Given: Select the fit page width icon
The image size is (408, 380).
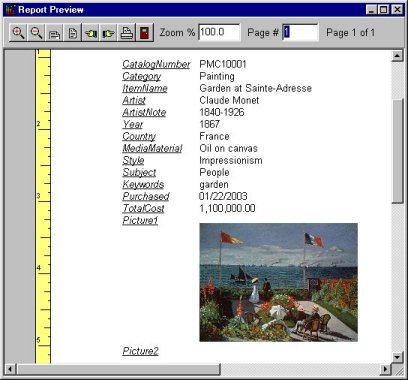Looking at the screenshot, I should [x=54, y=33].
